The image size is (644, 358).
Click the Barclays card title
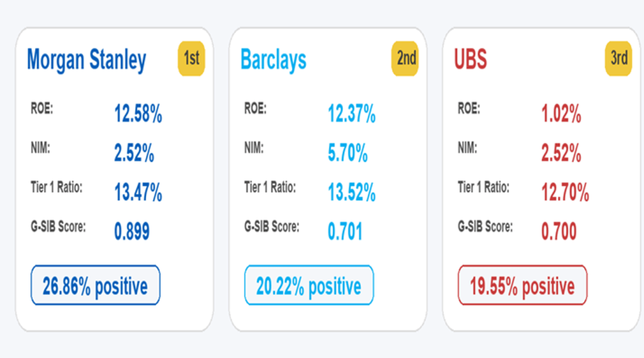click(273, 61)
